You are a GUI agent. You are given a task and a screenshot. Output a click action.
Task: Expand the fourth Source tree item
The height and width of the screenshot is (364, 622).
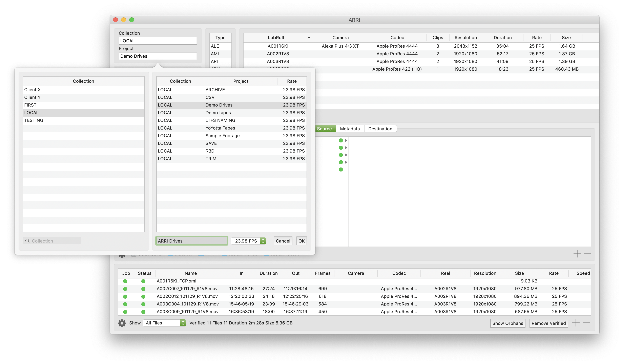tap(346, 162)
